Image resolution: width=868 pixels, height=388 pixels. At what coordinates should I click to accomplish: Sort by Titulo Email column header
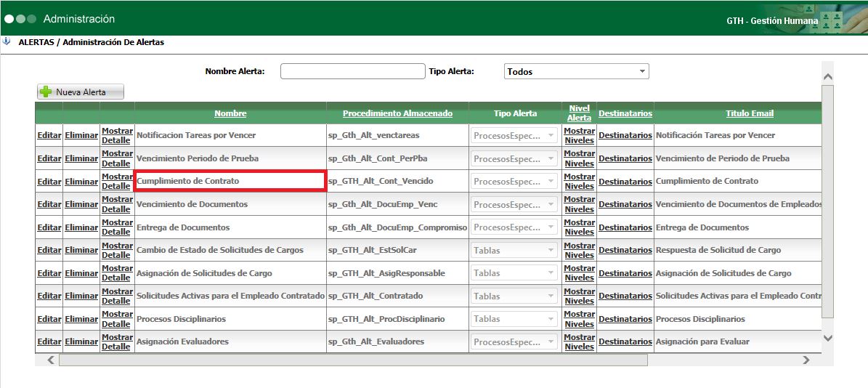750,113
